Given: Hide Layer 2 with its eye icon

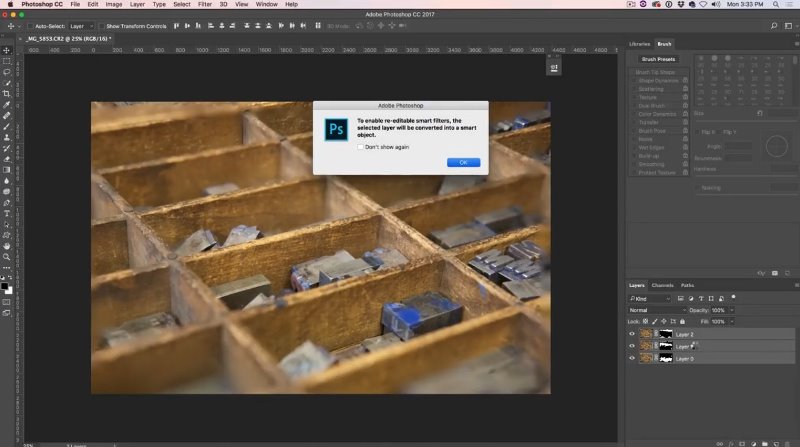Looking at the screenshot, I should pyautogui.click(x=632, y=334).
